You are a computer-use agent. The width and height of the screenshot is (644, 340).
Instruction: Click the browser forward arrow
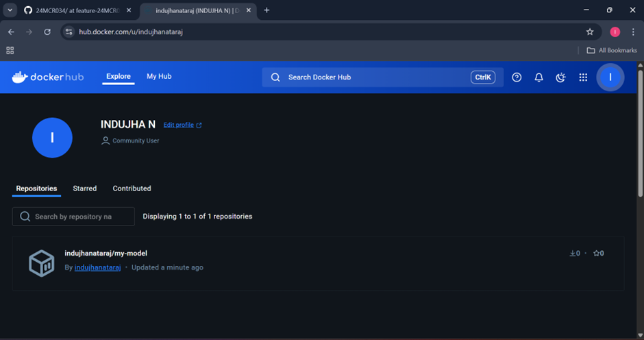(x=29, y=32)
